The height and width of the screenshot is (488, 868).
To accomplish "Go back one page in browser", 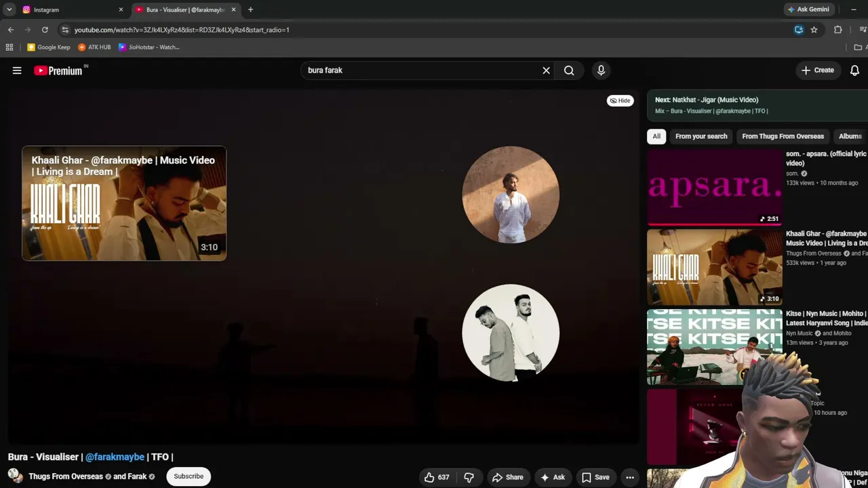I will click(11, 30).
